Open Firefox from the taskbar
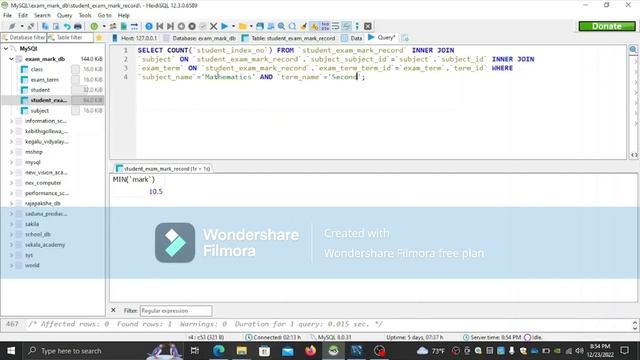Viewport: 640px width, 360px height. (x=311, y=351)
